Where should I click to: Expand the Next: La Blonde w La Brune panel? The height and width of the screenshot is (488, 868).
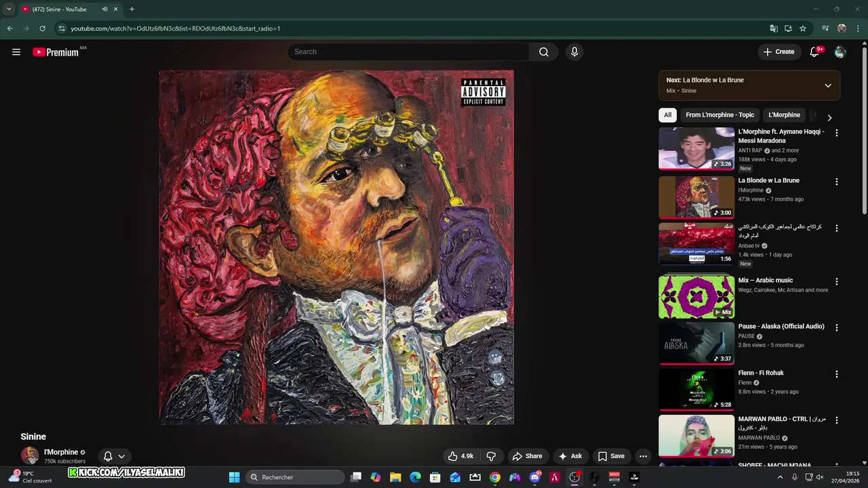click(749, 85)
